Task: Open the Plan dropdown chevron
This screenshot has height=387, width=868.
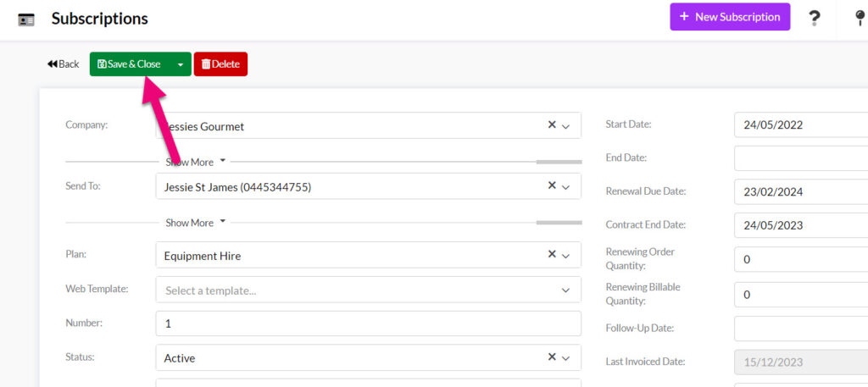Action: click(x=565, y=256)
